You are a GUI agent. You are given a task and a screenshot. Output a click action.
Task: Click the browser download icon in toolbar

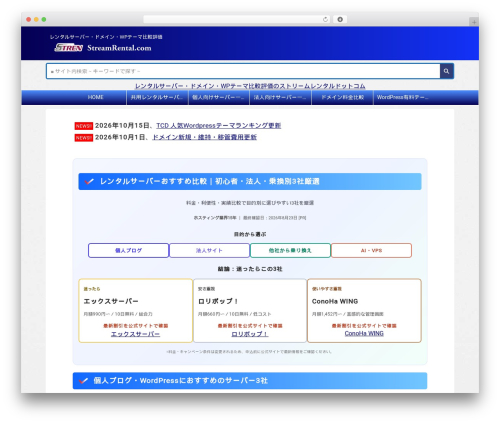coord(340,19)
